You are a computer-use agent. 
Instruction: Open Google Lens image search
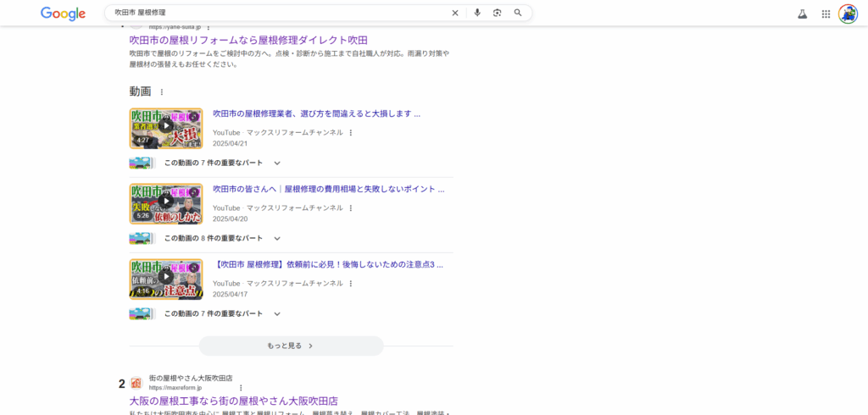(498, 13)
